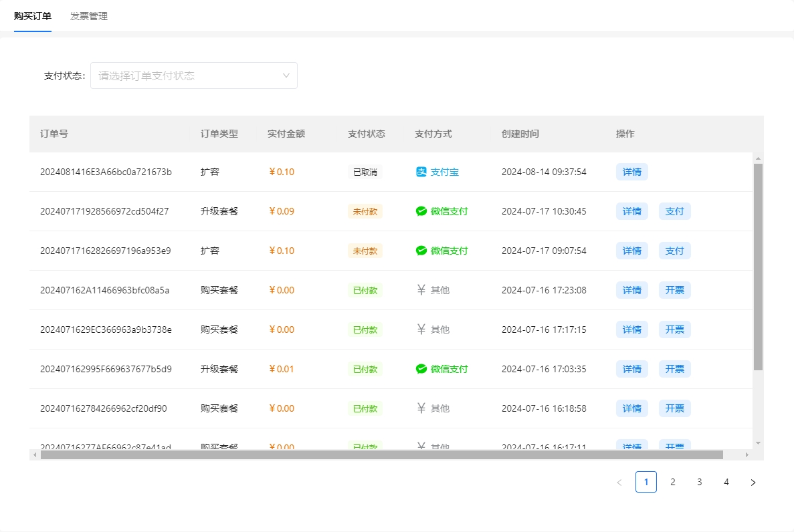Click 开票 for the 17:17:15 order
This screenshot has height=532, width=794.
675,329
